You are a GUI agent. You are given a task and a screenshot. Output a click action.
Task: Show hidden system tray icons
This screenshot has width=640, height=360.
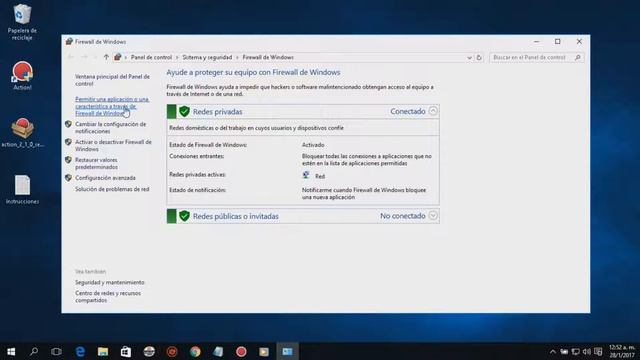coord(552,351)
